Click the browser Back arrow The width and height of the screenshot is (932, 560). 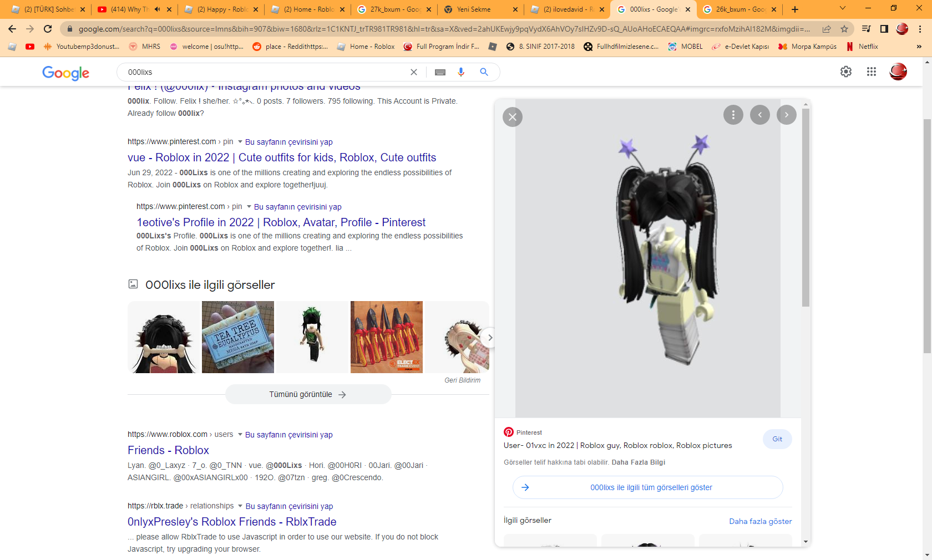(x=12, y=29)
